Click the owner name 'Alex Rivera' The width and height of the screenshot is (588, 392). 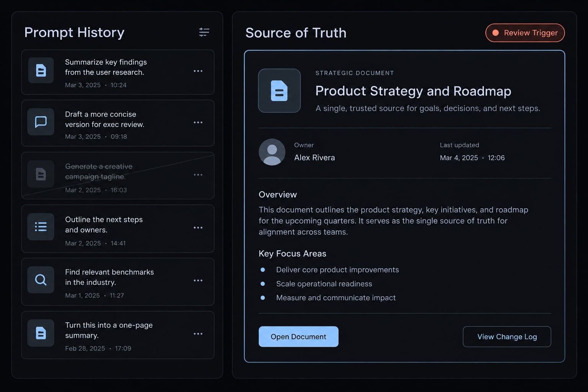pos(314,158)
